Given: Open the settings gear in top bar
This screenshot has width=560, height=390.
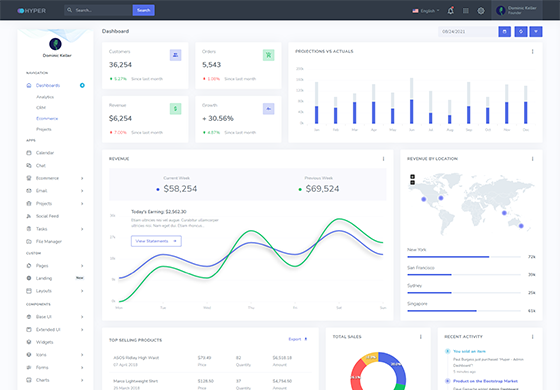Looking at the screenshot, I should 481,11.
